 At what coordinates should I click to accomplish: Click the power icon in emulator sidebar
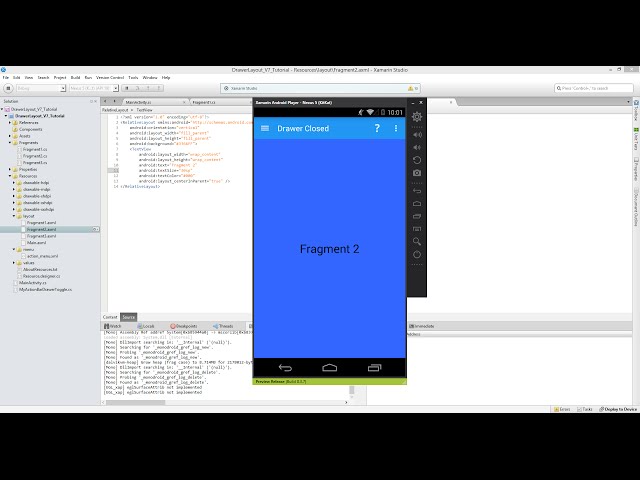417,255
